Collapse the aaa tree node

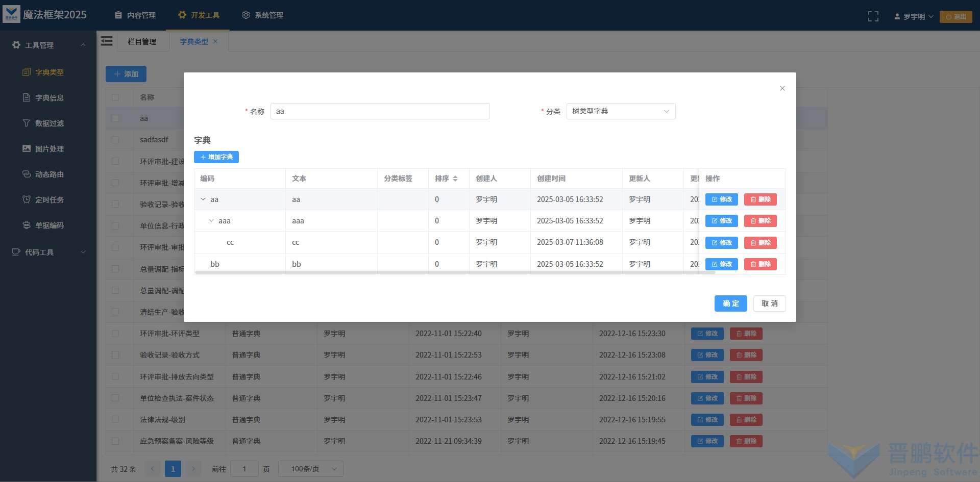coord(211,221)
